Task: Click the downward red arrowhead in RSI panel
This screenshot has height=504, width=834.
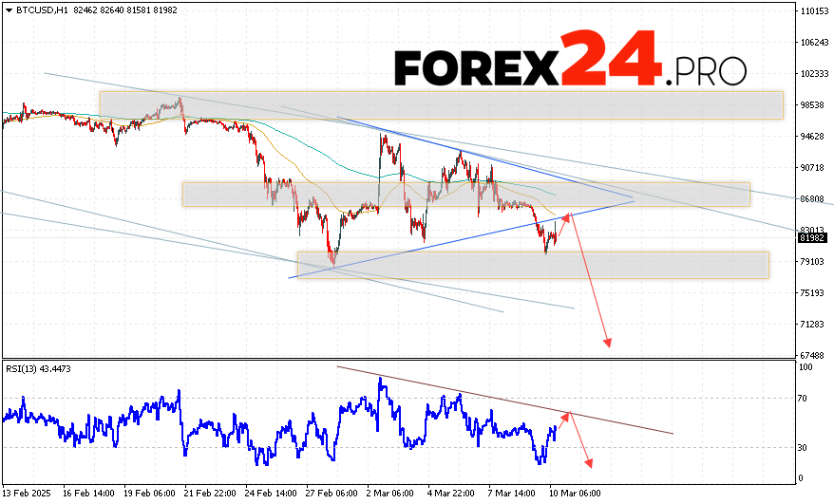Action: [x=589, y=463]
